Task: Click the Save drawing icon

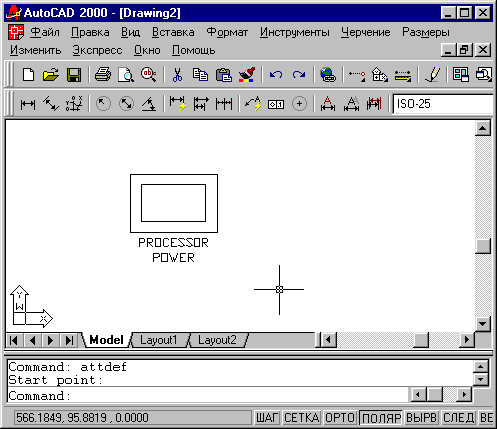Action: pos(74,75)
